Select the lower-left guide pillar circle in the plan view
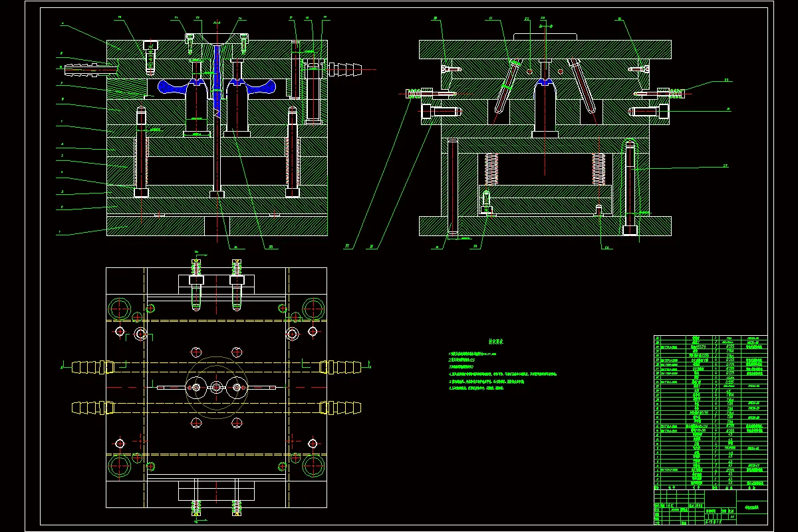This screenshot has width=798, height=532. point(121,465)
